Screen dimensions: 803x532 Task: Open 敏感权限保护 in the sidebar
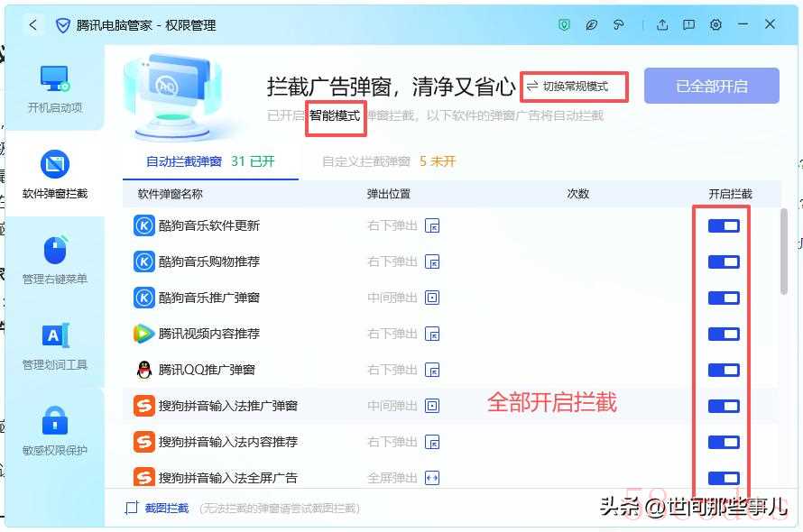click(x=55, y=431)
